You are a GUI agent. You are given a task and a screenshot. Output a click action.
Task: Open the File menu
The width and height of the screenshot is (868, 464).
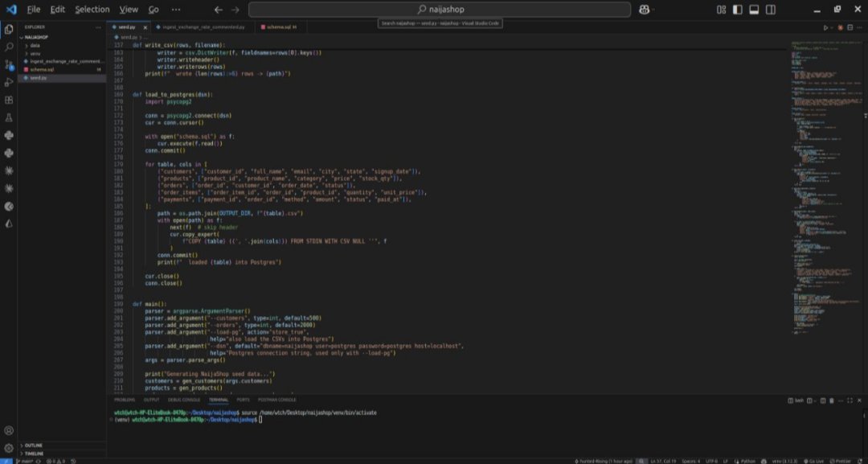(x=33, y=10)
